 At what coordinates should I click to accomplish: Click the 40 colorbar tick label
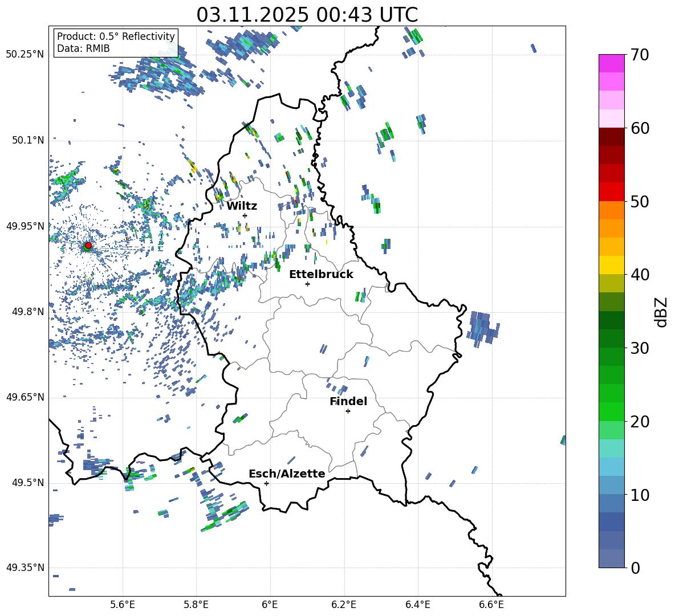pos(640,275)
